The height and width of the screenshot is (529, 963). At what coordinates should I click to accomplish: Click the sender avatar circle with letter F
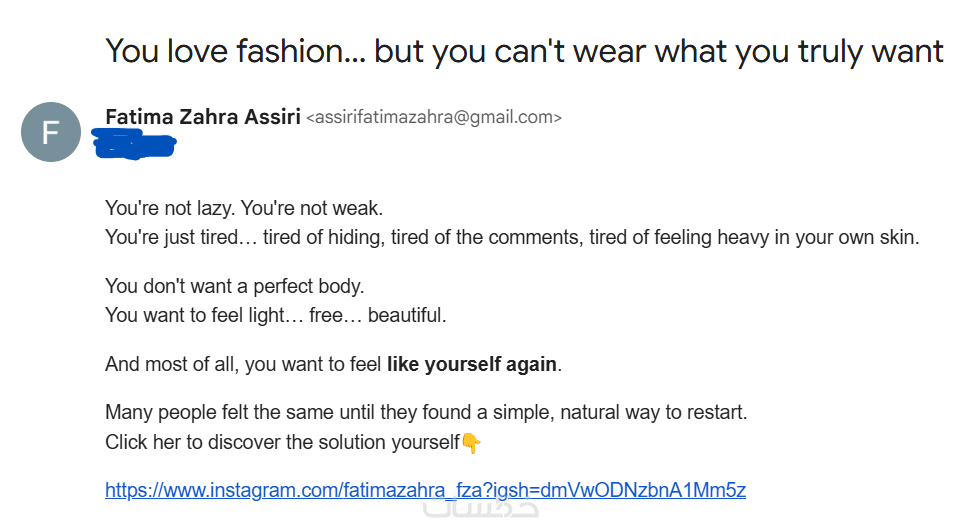point(50,133)
